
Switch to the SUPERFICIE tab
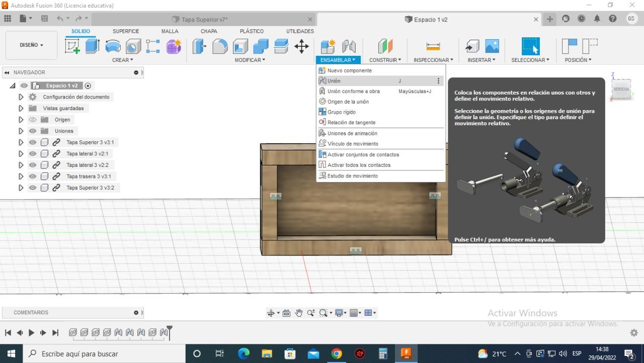tap(126, 31)
